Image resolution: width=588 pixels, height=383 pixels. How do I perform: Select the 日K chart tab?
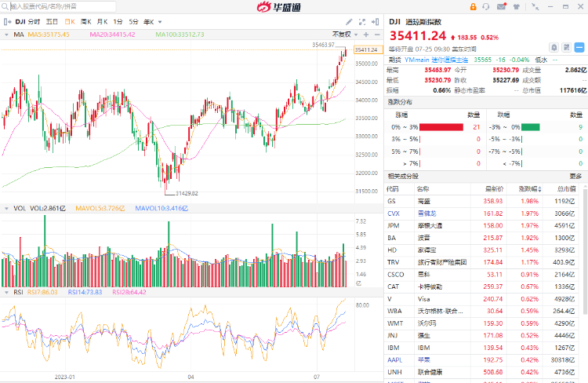point(70,22)
